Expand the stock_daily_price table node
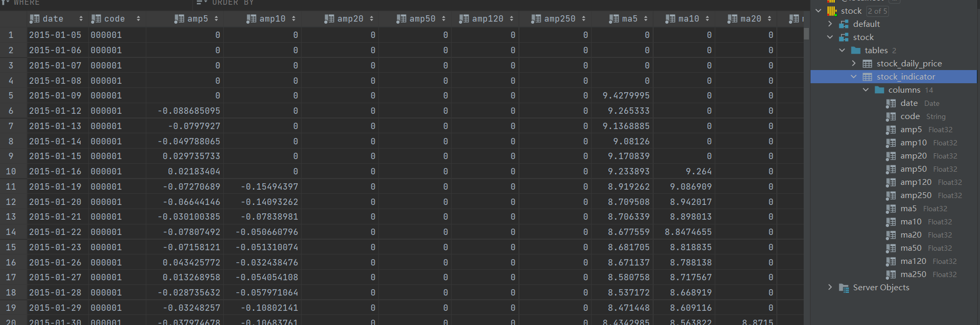 tap(854, 64)
